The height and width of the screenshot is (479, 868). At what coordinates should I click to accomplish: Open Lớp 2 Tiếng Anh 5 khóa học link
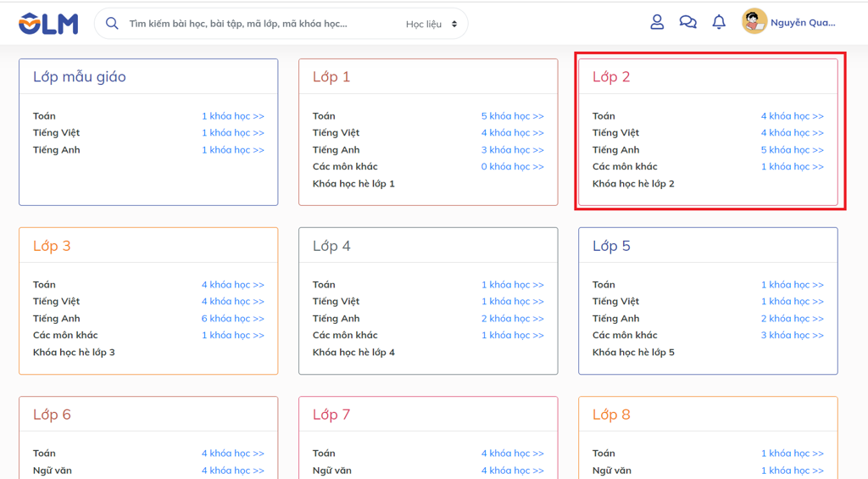pos(793,149)
